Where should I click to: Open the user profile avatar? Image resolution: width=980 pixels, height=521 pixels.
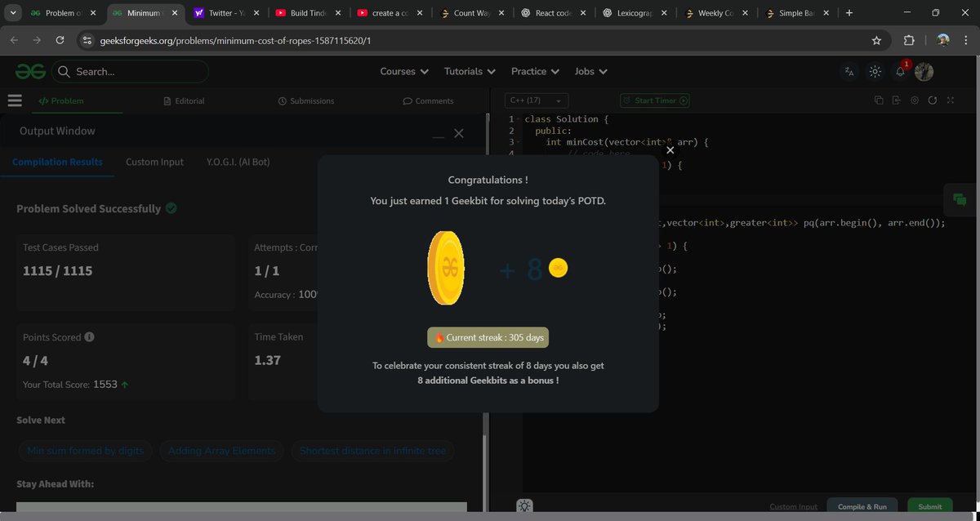[924, 72]
